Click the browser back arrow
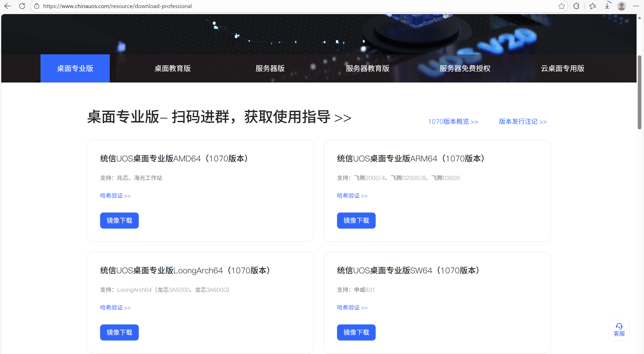This screenshot has width=644, height=354. click(8, 6)
